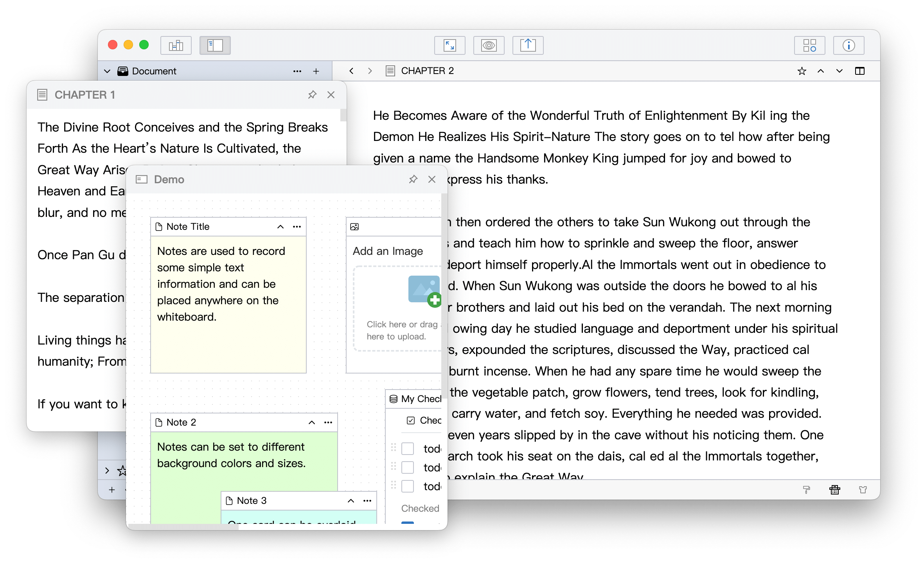Click the 'Click here or drag here to upload' link
The image size is (924, 563).
click(x=403, y=330)
